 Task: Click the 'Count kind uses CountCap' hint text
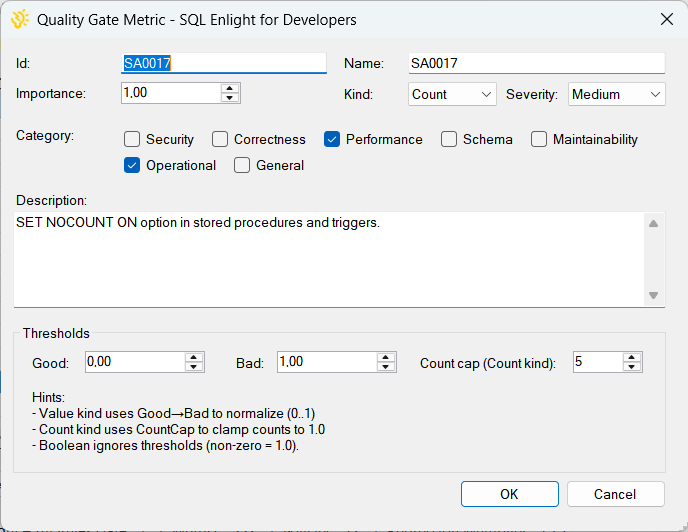click(x=179, y=429)
